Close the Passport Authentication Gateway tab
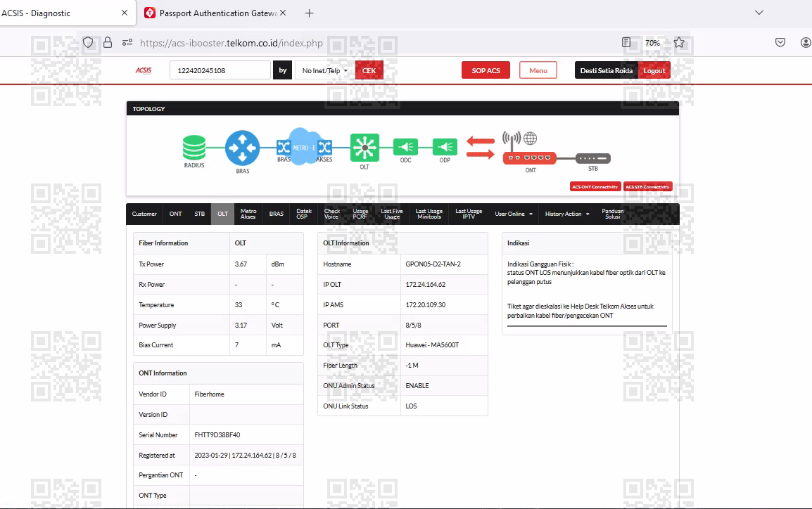 tap(283, 13)
